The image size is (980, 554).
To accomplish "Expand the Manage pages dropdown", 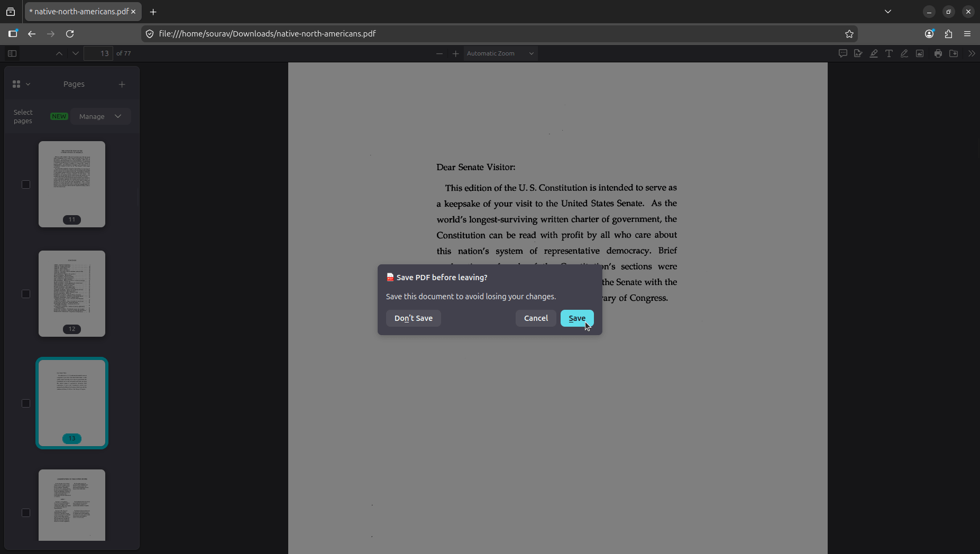I will tap(100, 116).
